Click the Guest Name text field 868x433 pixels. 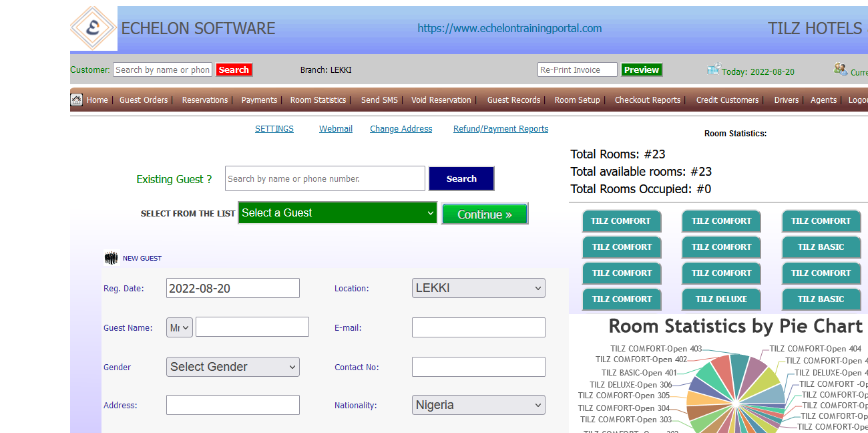coord(252,327)
